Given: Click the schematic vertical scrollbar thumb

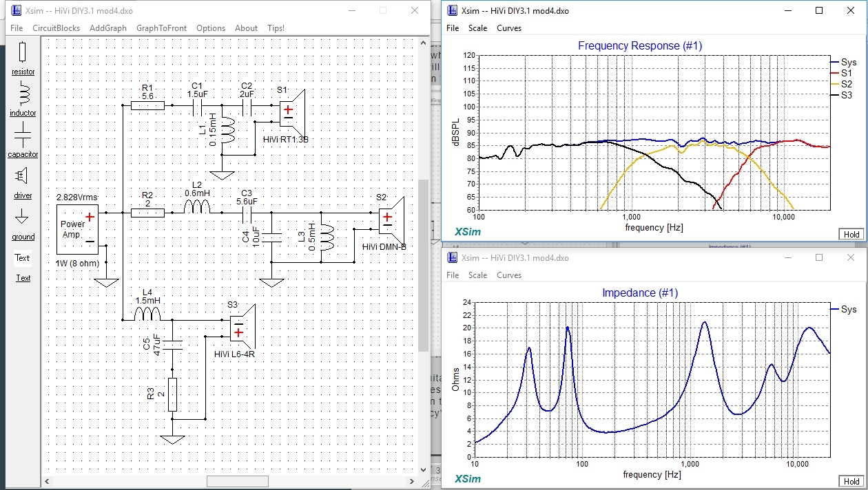Looking at the screenshot, I should [x=424, y=265].
